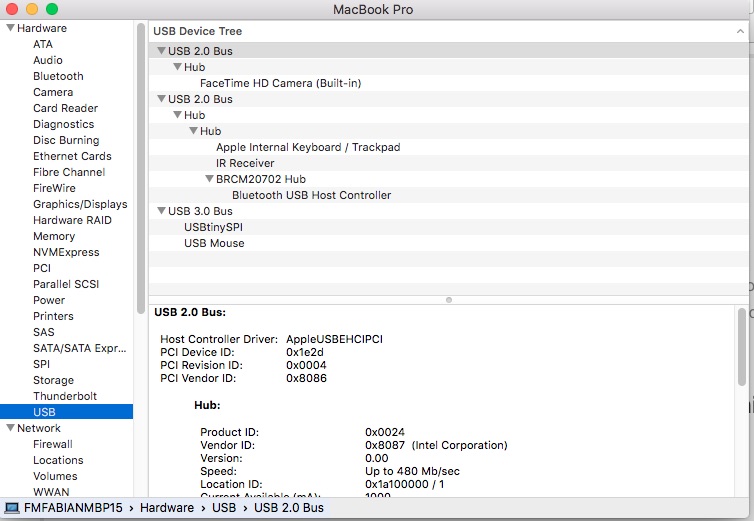This screenshot has width=754, height=521.
Task: Select Apple Internal Keyboard / Trackpad device
Action: 308,147
